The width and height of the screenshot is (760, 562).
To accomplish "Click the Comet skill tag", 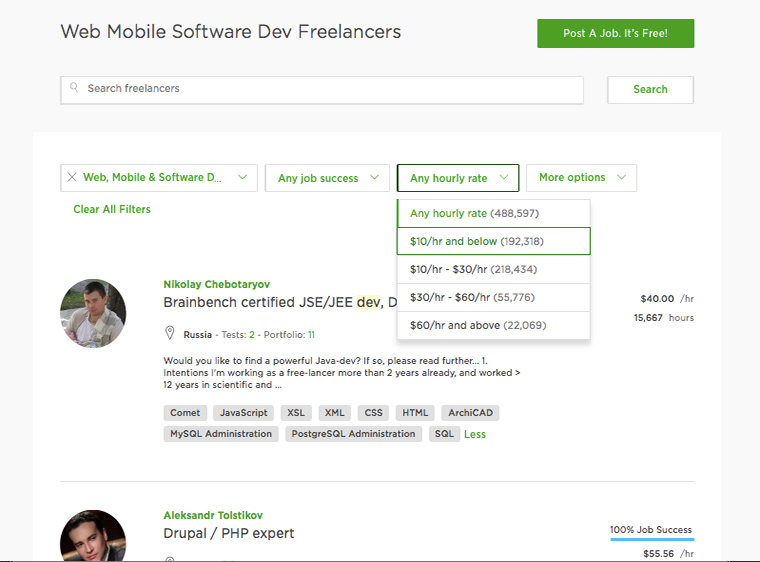I will [185, 413].
